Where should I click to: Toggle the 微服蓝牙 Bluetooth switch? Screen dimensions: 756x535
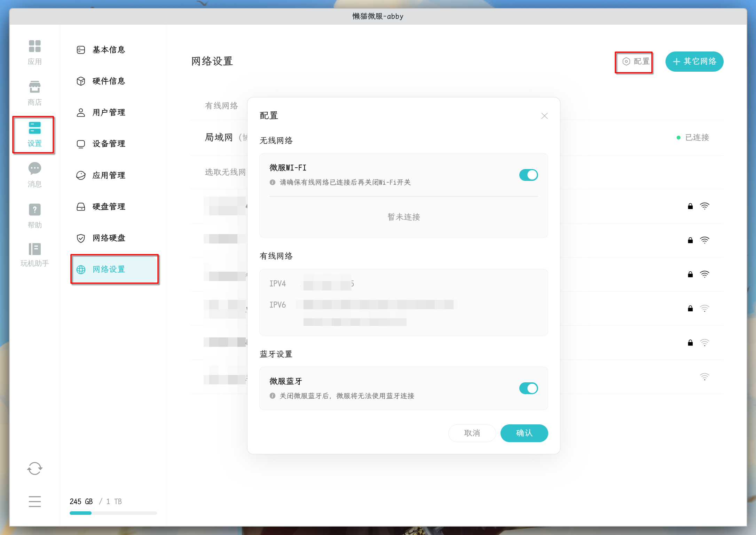click(528, 388)
